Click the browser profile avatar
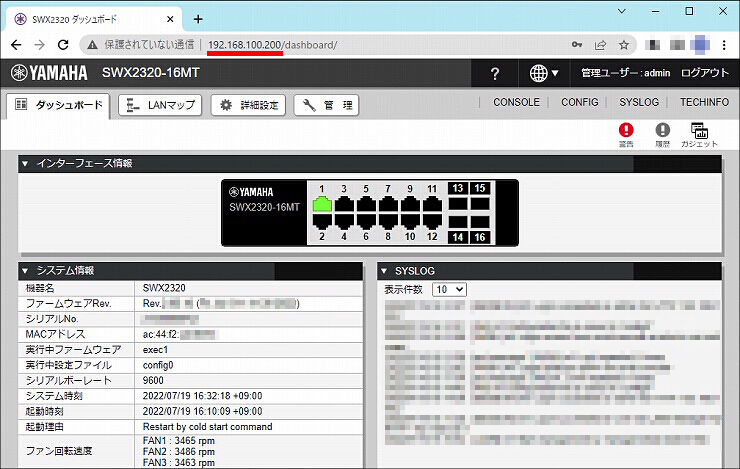Screen dimensions: 740x469 [x=700, y=45]
